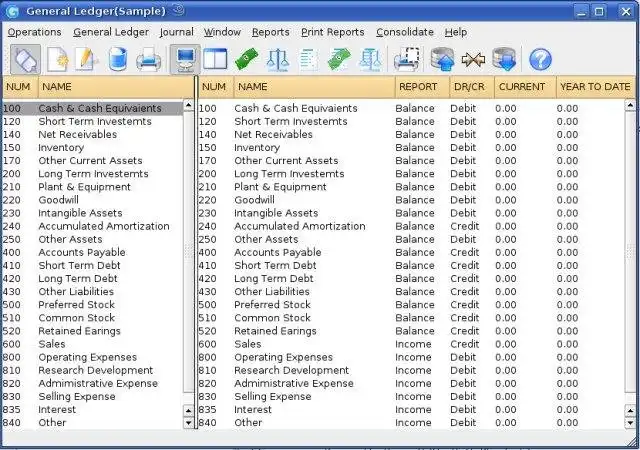Open the Help menu
This screenshot has width=640, height=450.
point(456,32)
